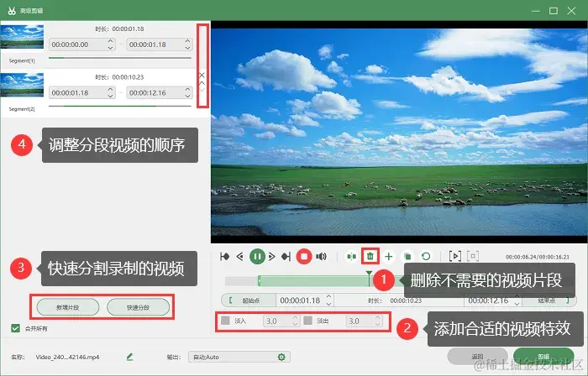The width and height of the screenshot is (588, 376).
Task: Increase Segment[2] end time 00:00:12.16
Action: [x=188, y=90]
